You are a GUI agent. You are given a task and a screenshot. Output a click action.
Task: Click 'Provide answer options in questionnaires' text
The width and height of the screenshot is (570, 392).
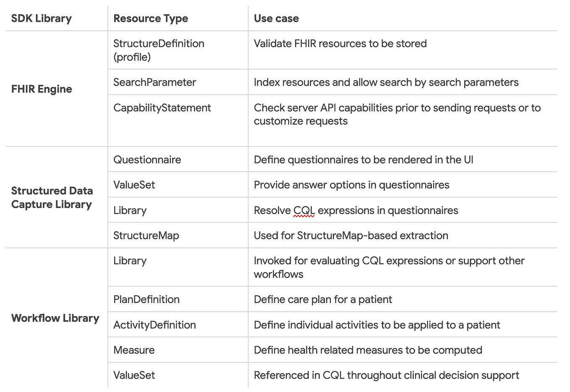coord(352,185)
